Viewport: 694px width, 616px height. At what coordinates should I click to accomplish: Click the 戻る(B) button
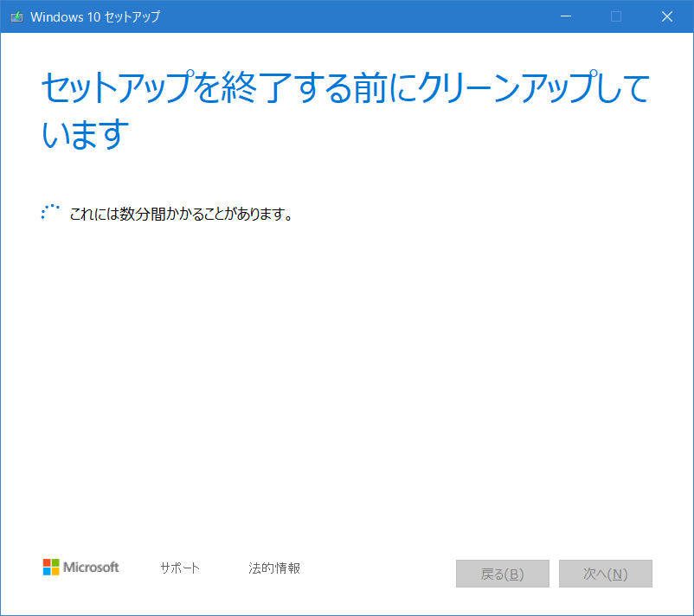click(503, 574)
